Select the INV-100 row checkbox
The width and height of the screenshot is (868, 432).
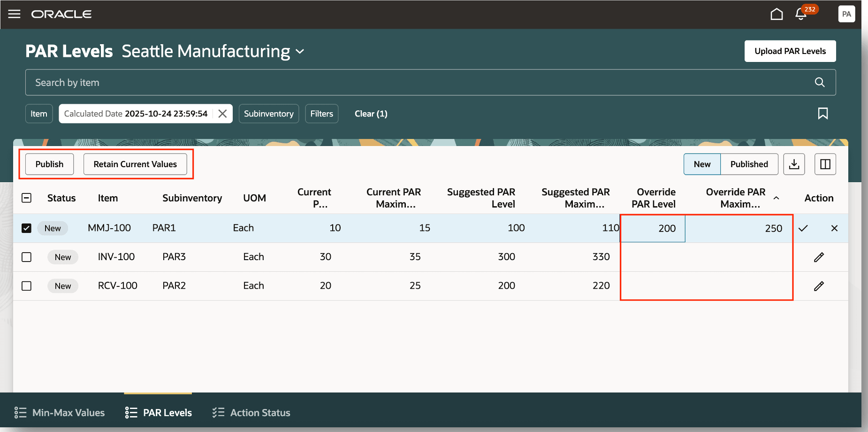27,257
